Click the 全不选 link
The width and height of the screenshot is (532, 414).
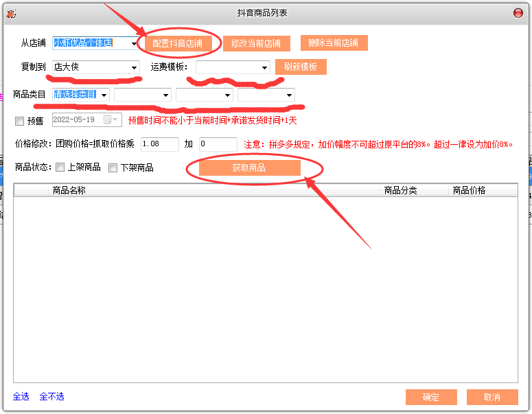(x=52, y=396)
